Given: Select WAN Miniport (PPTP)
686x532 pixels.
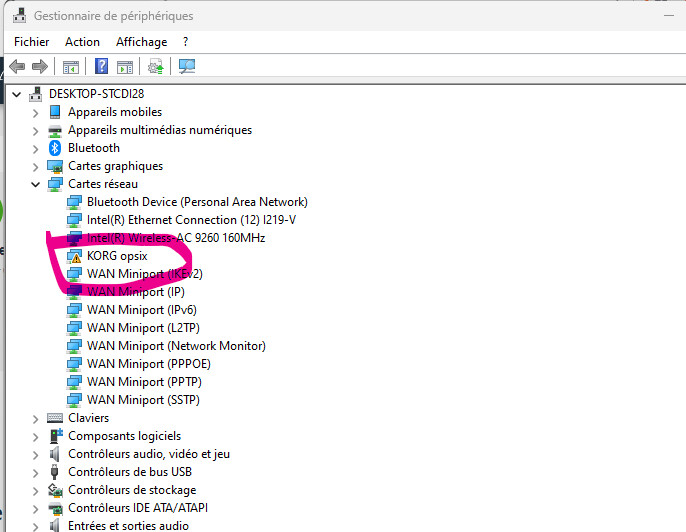Looking at the screenshot, I should click(x=144, y=382).
